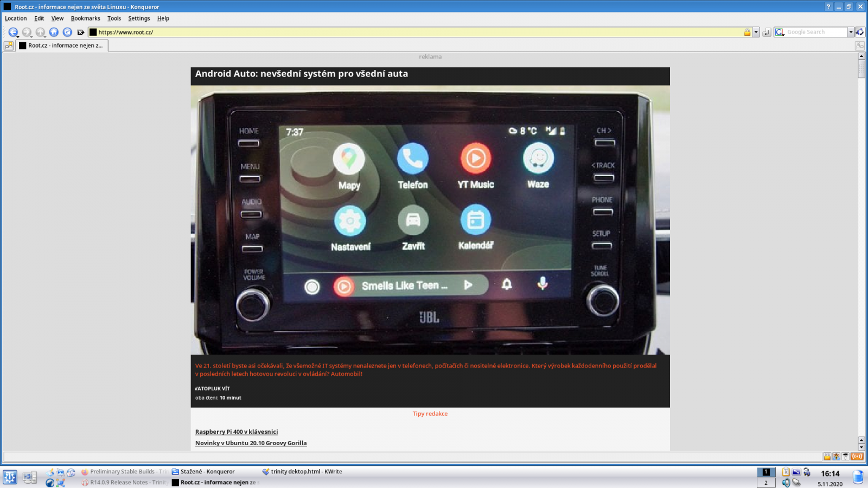
Task: Click the network connection plug tray icon
Action: (796, 482)
